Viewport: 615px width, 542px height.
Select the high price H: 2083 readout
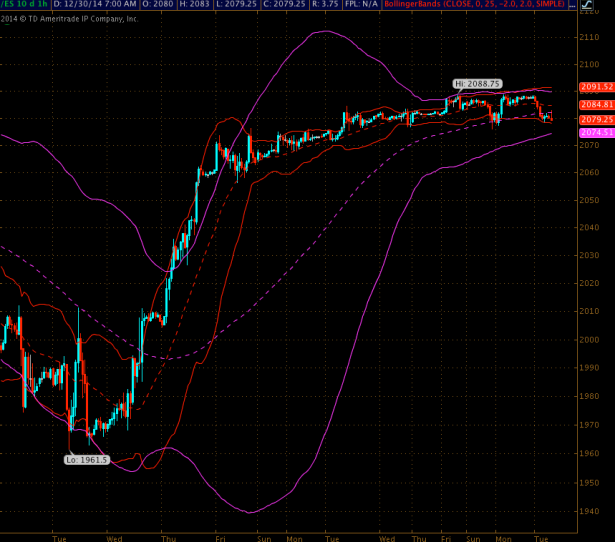click(x=185, y=5)
